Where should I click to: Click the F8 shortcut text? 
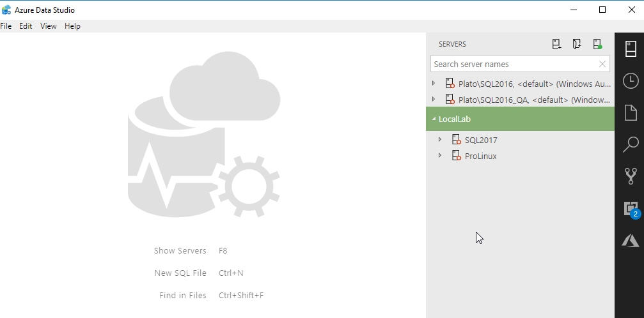[x=223, y=251]
